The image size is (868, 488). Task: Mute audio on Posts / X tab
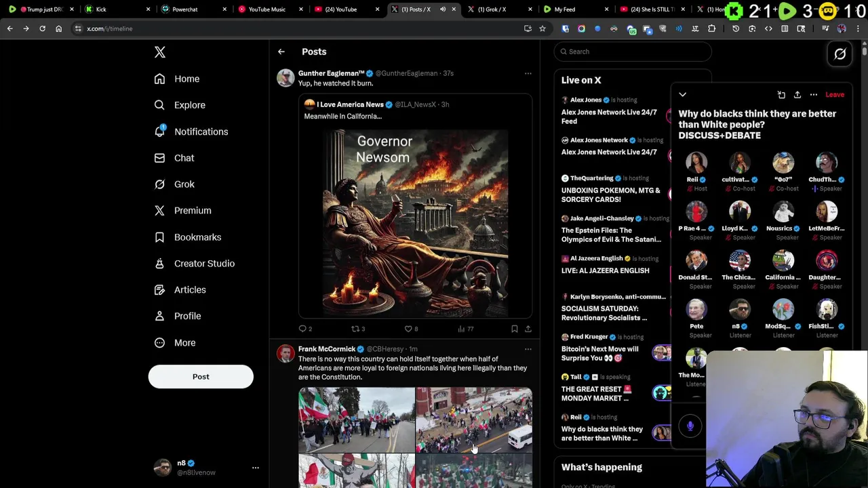[x=443, y=9]
